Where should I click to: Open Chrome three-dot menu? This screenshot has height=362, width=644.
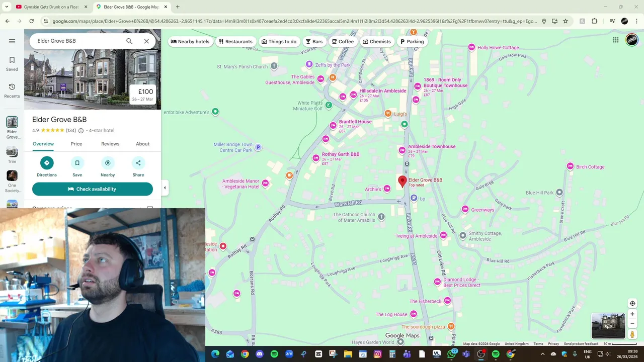point(636,21)
